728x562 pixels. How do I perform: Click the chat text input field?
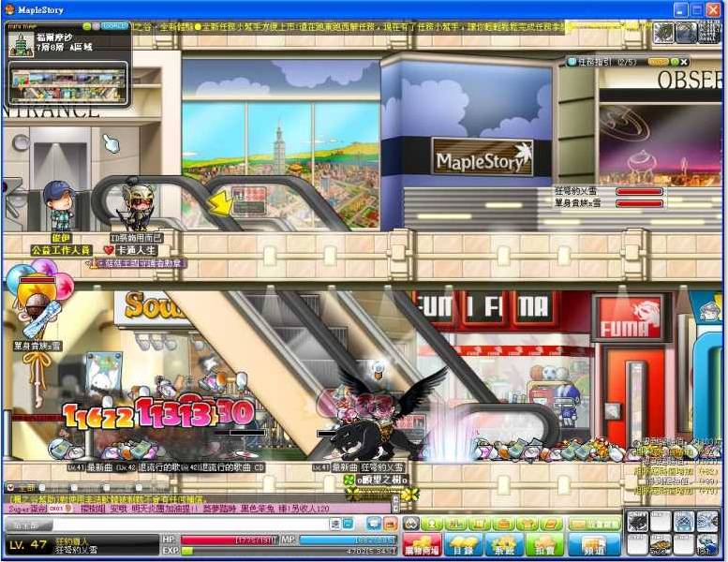tap(191, 525)
